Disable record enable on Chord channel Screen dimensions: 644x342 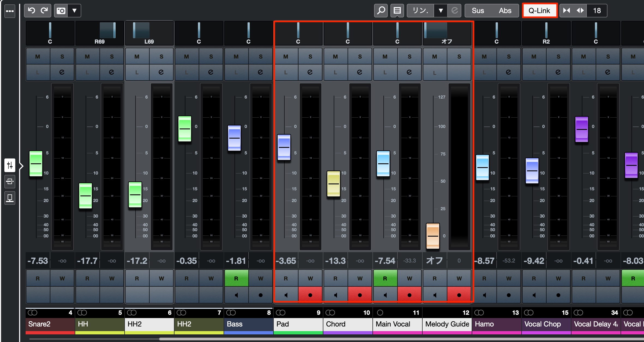[360, 295]
